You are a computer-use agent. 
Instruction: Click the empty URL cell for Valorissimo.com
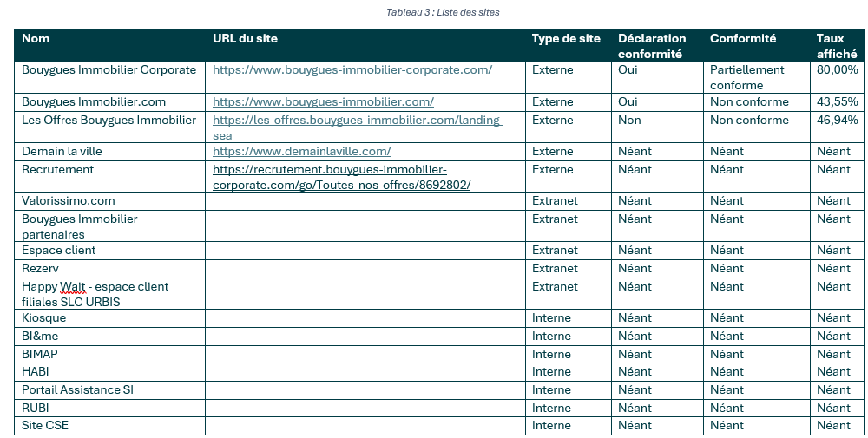tap(365, 200)
